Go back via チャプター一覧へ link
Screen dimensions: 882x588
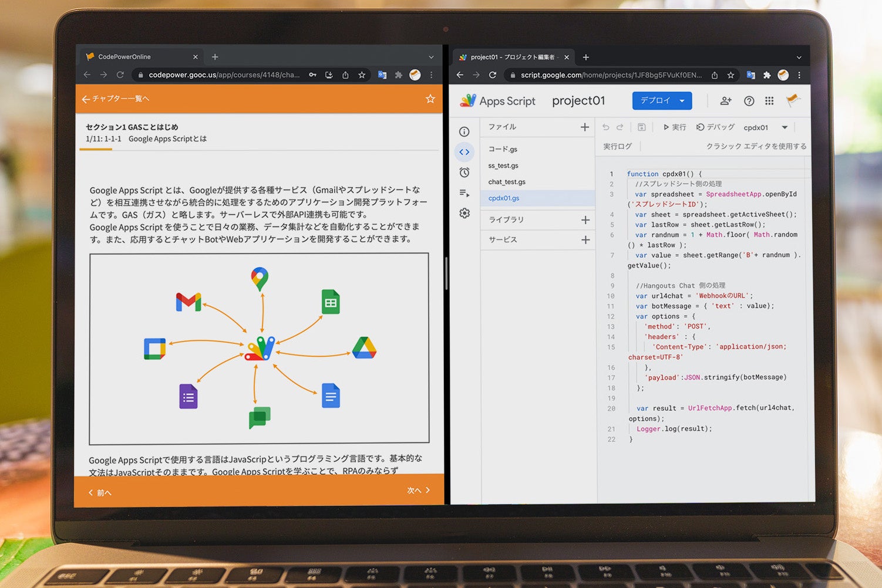click(116, 99)
